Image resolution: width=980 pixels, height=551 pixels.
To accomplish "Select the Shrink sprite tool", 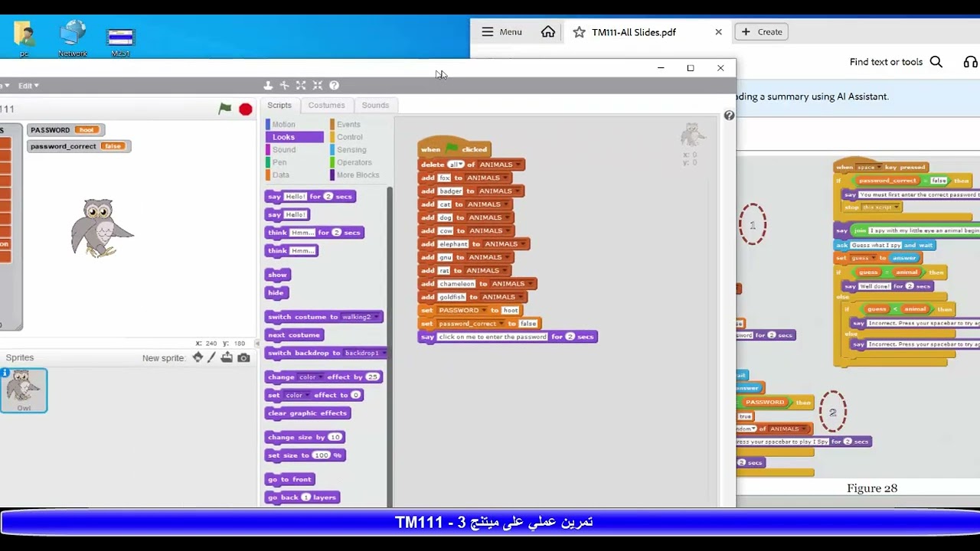I will 318,85.
